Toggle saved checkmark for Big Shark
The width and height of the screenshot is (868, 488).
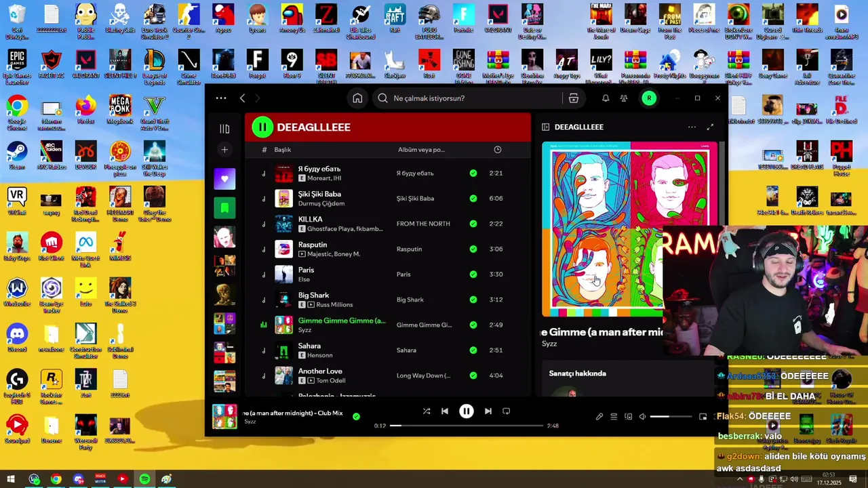click(473, 300)
